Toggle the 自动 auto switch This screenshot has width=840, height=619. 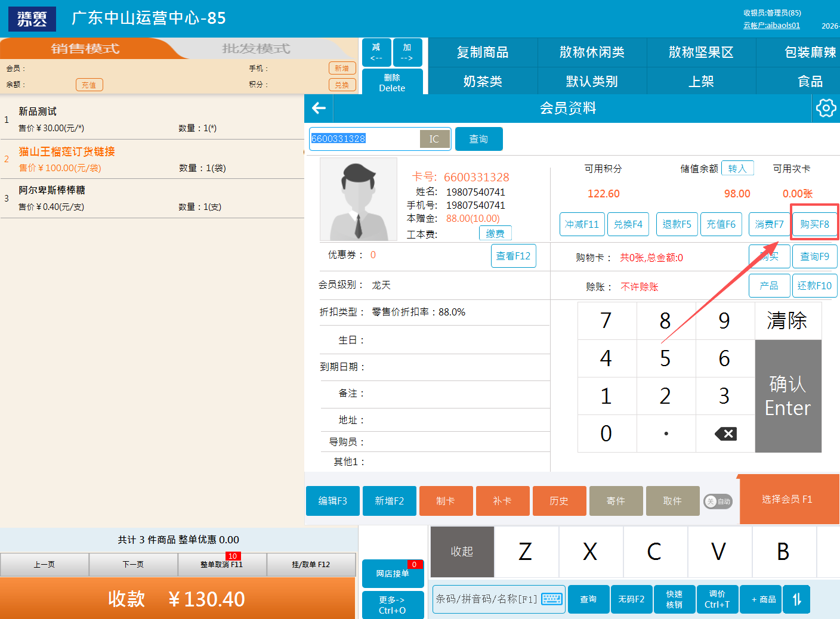(x=718, y=502)
